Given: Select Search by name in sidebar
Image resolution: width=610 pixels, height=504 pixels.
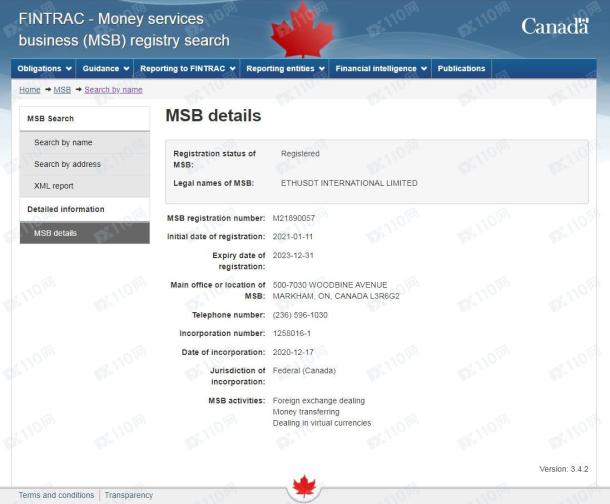Looking at the screenshot, I should pyautogui.click(x=85, y=143).
